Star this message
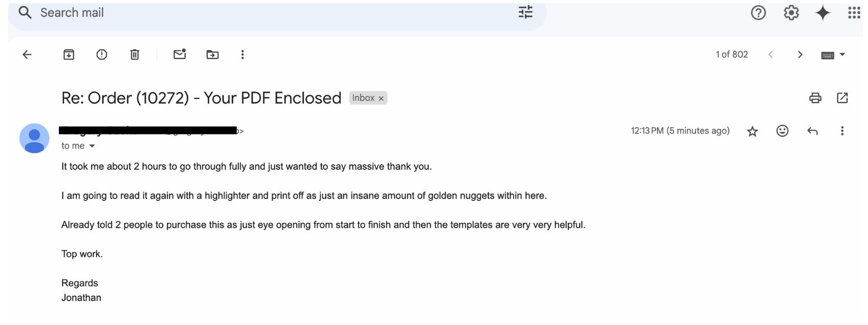Viewport: 868px width, 325px height. pos(752,131)
